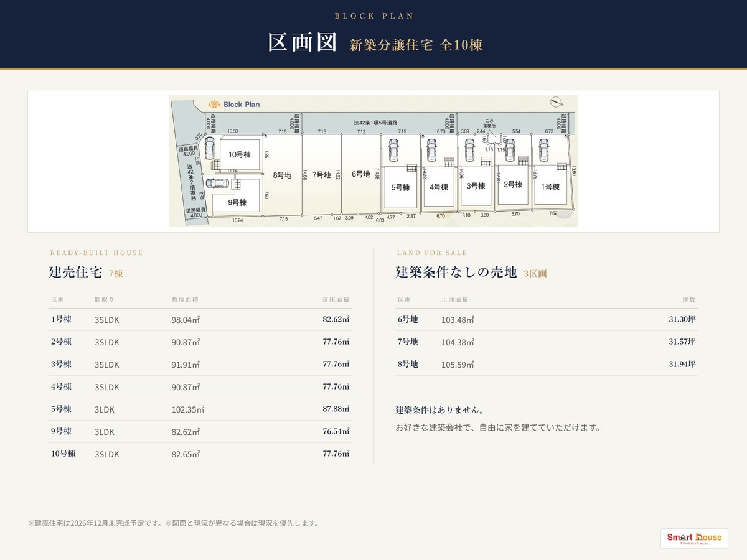The image size is (747, 560).
Task: Click the 98.04㎡ site area value
Action: (186, 320)
